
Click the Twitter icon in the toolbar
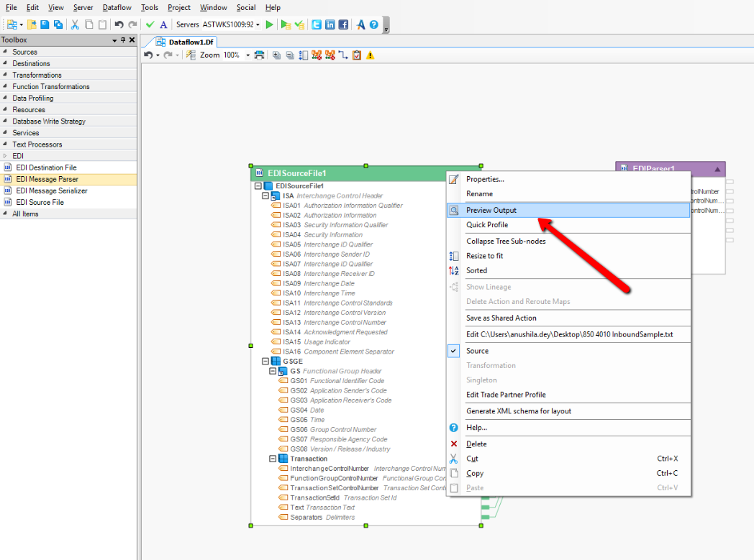pyautogui.click(x=317, y=24)
